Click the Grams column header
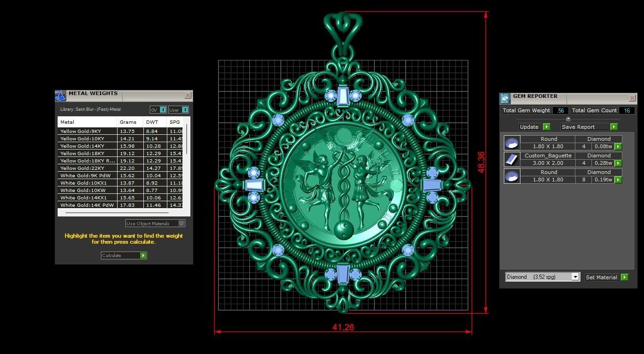The image size is (644, 354). tap(130, 122)
